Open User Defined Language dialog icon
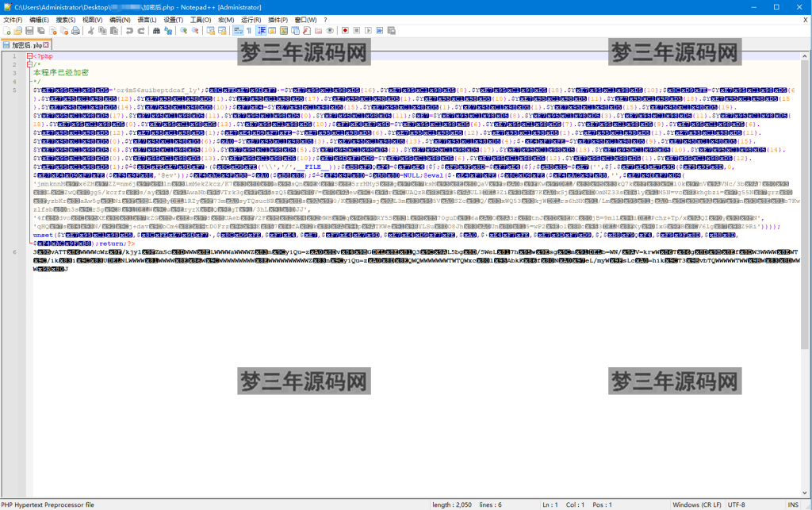The height and width of the screenshot is (510, 812). [272, 31]
